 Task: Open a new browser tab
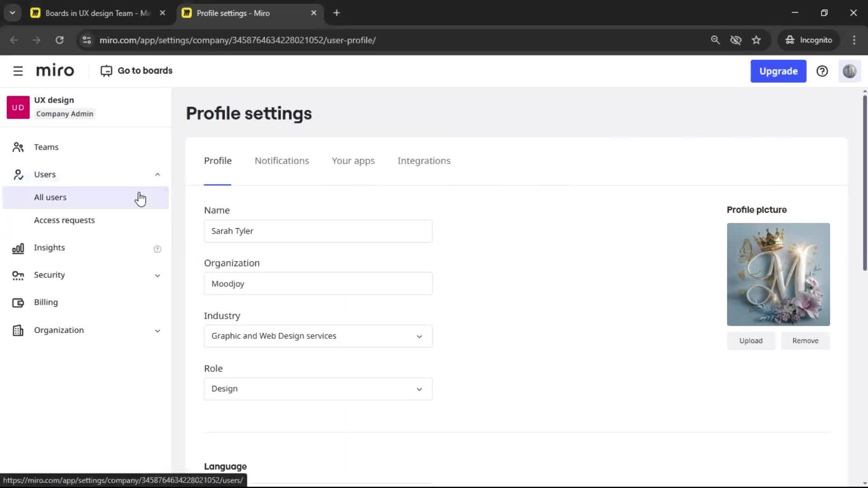(x=336, y=13)
